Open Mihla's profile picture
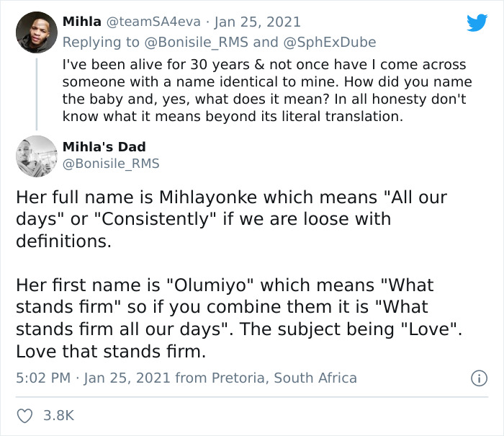Screen dimensions: 504x436 click(37, 32)
